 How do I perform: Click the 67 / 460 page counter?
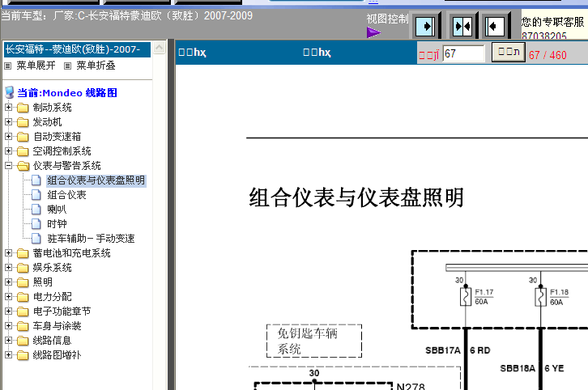click(x=548, y=56)
